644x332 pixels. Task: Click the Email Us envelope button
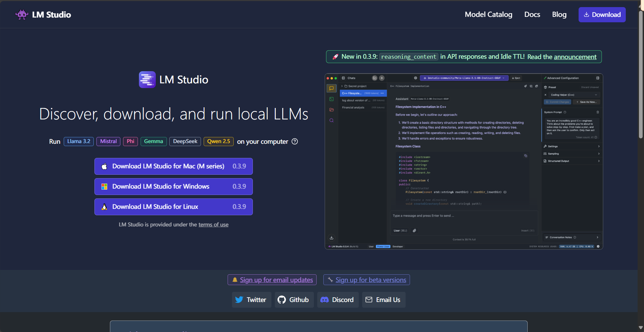[384, 300]
